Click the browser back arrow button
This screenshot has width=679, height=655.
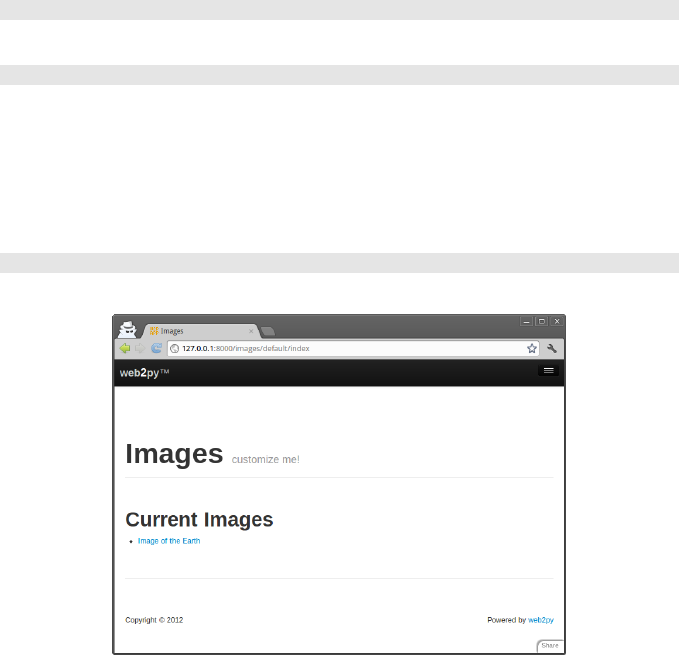coord(125,348)
